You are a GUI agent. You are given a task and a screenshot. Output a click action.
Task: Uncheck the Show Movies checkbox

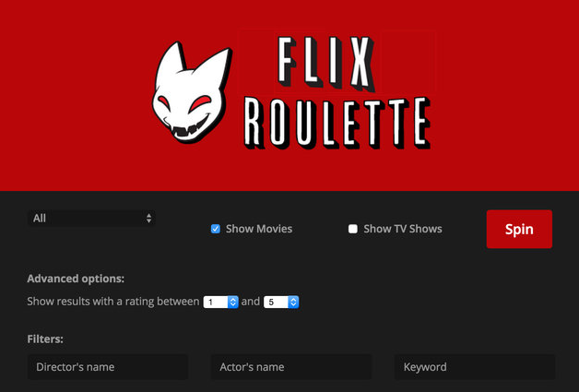pyautogui.click(x=216, y=229)
